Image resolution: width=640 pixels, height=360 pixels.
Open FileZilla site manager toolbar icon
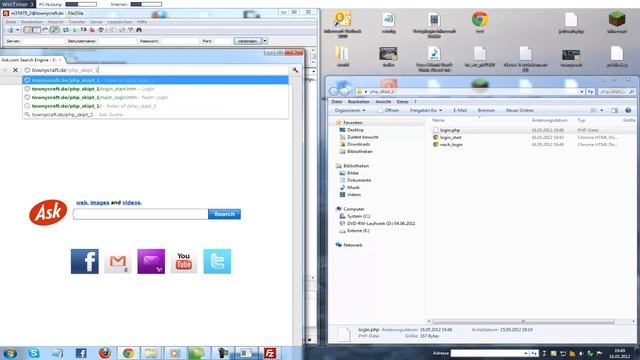point(10,30)
